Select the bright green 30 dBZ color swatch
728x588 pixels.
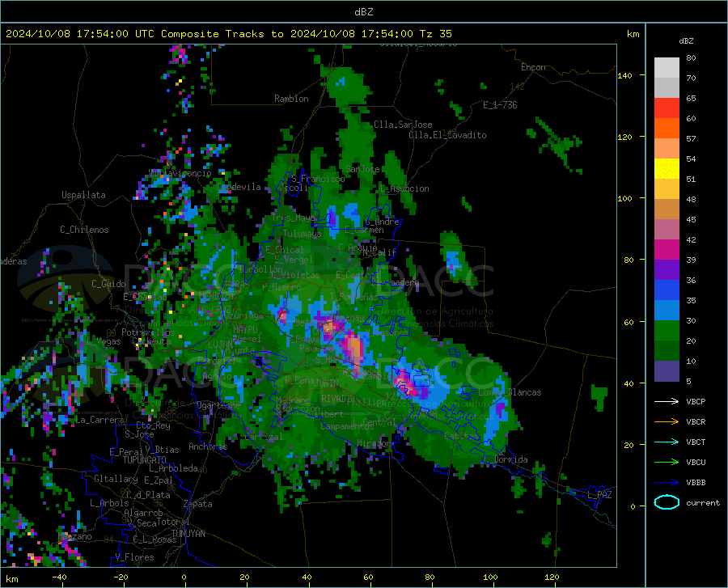667,331
